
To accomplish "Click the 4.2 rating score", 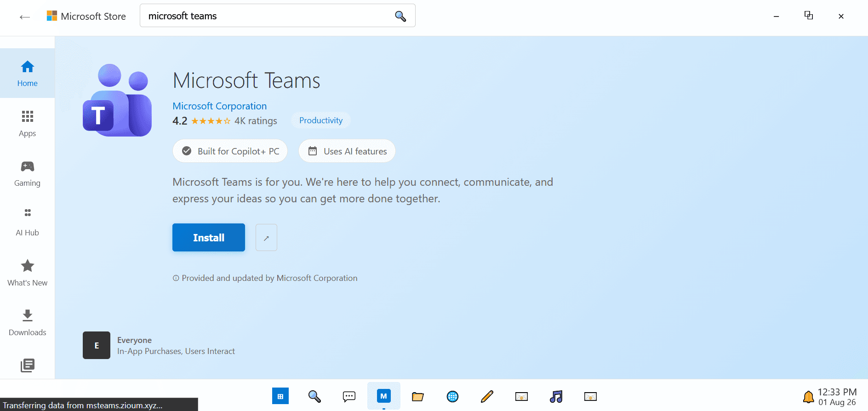I will (180, 121).
